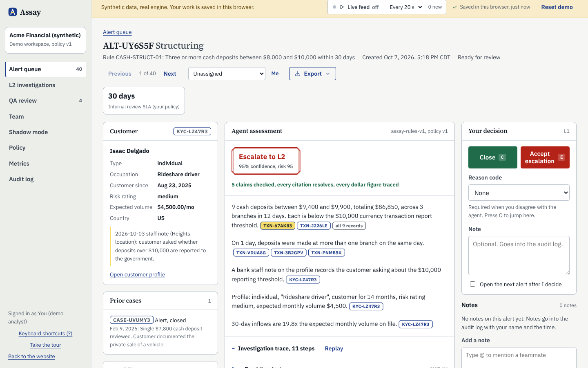Open the highlighted TXN-67AK83 citation
588x368 pixels.
(x=278, y=226)
